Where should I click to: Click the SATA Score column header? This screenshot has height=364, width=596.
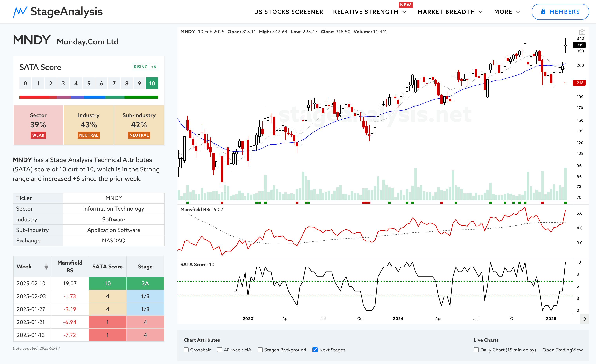(107, 266)
